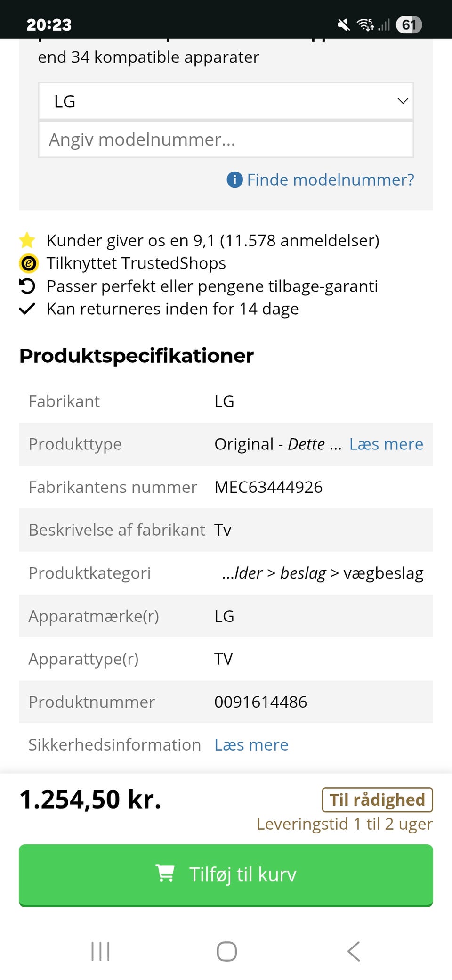Screen dimensions: 452x980
Task: Tap the TrustedShops badge icon
Action: pyautogui.click(x=28, y=263)
